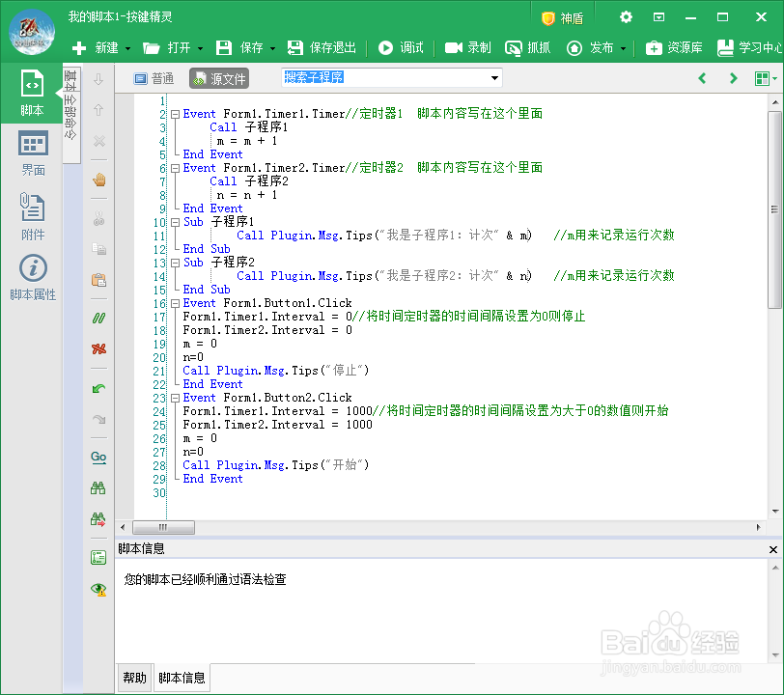Click the green undo arrow icon
The height and width of the screenshot is (695, 784).
pyautogui.click(x=98, y=388)
